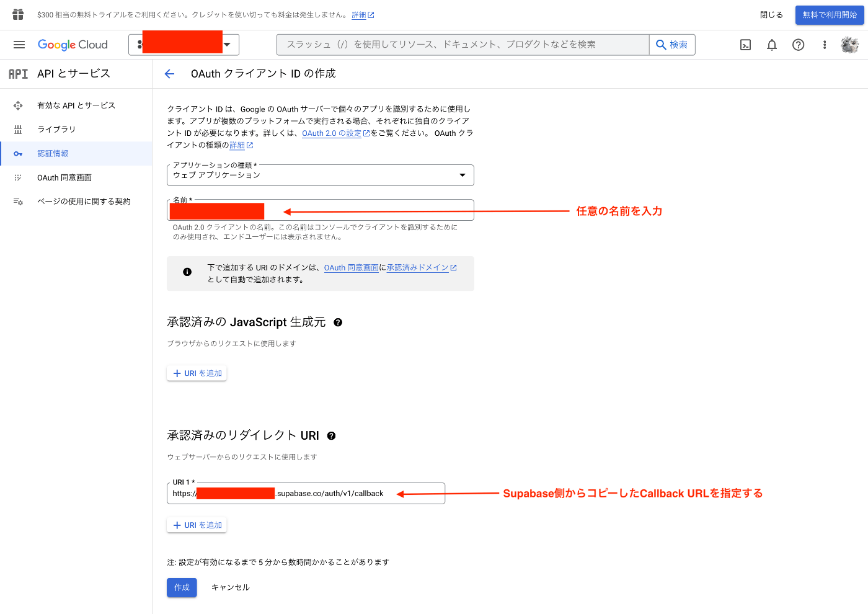Click the API とサービス sidebar heading
This screenshot has height=614, width=868.
tap(74, 74)
